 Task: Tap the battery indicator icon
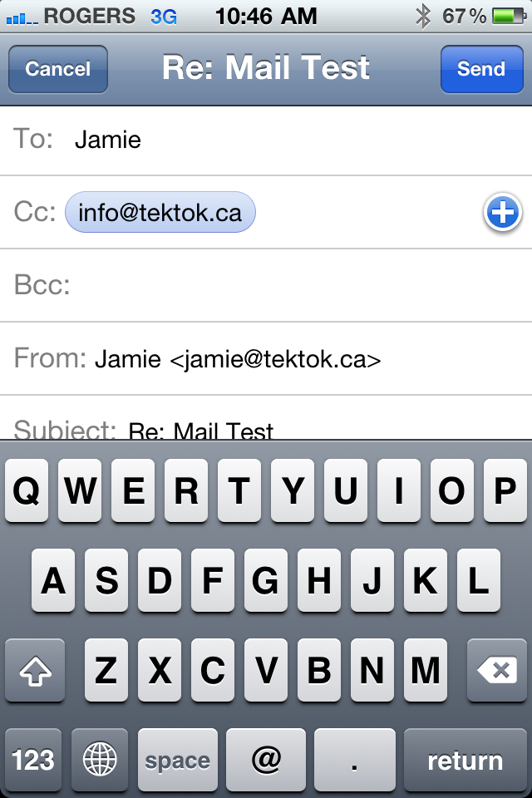[x=507, y=16]
